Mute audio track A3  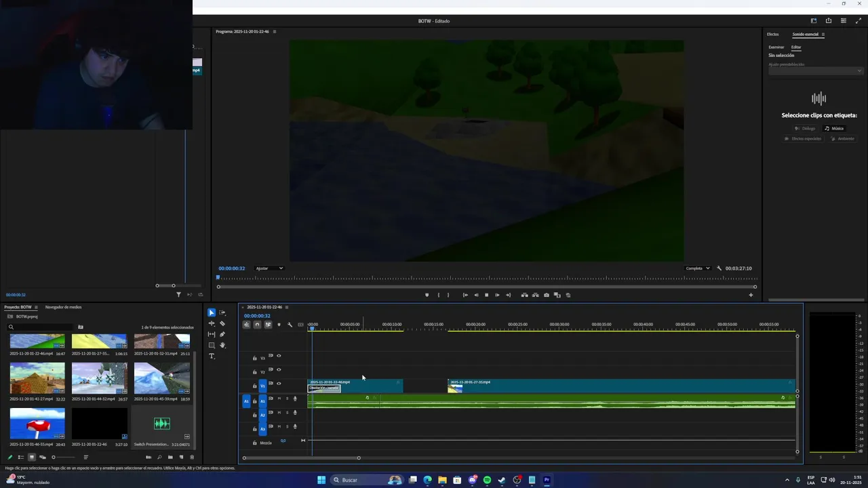point(279,426)
